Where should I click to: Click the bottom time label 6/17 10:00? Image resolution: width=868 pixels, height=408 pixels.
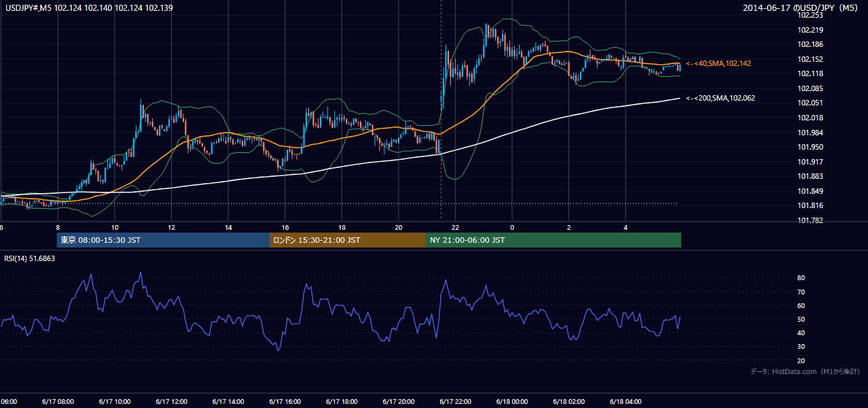pyautogui.click(x=114, y=401)
